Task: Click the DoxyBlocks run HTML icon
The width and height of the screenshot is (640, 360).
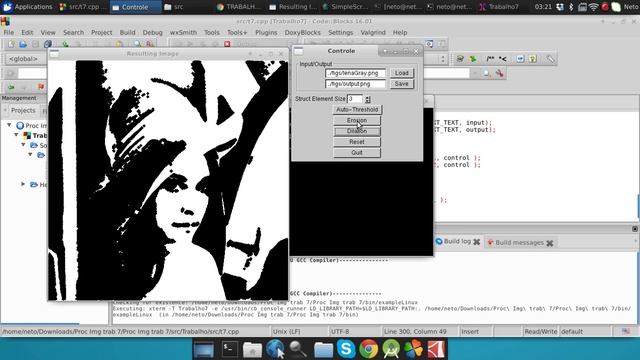Action: (x=520, y=59)
